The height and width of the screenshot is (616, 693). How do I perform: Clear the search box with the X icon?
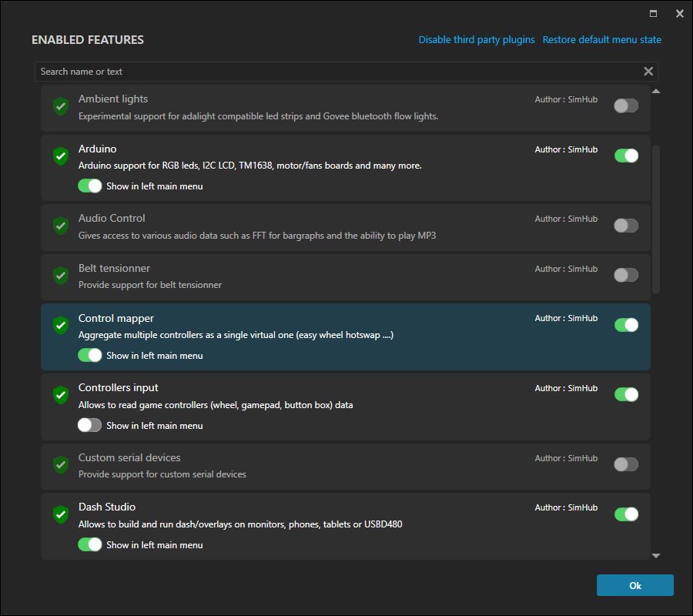(x=648, y=71)
